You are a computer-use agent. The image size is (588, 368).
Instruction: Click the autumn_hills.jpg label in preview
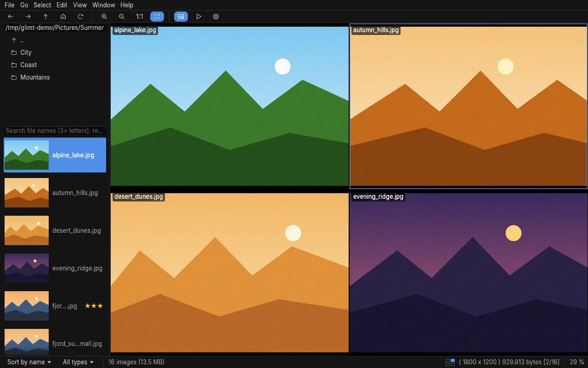click(376, 30)
